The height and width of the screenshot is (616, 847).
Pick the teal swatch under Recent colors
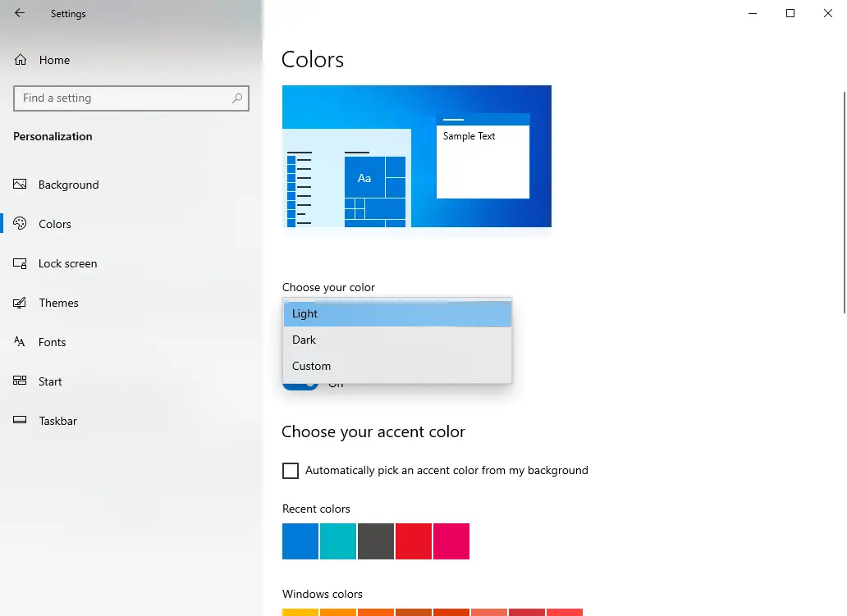pos(337,541)
